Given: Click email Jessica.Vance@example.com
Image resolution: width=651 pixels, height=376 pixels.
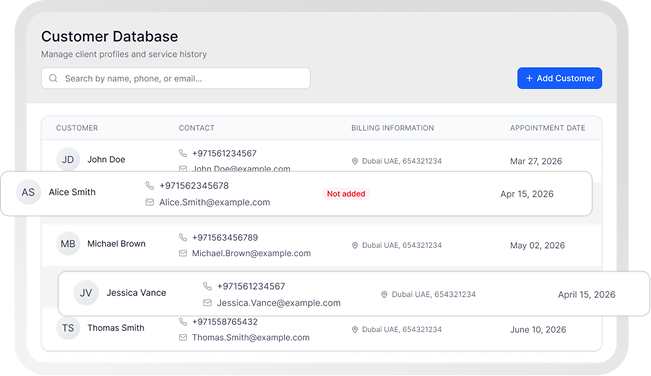Looking at the screenshot, I should tap(279, 303).
